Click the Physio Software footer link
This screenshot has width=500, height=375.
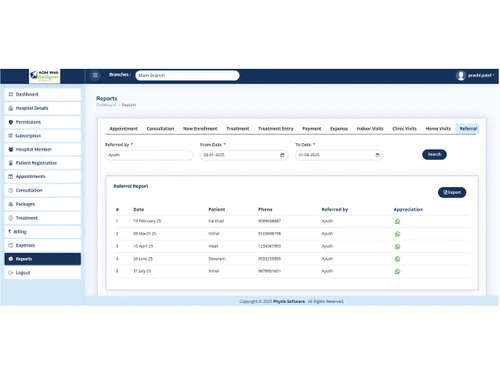[289, 301]
